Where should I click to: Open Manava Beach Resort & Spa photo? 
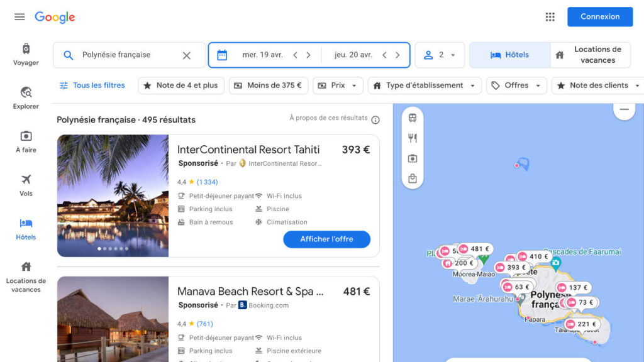tap(113, 319)
